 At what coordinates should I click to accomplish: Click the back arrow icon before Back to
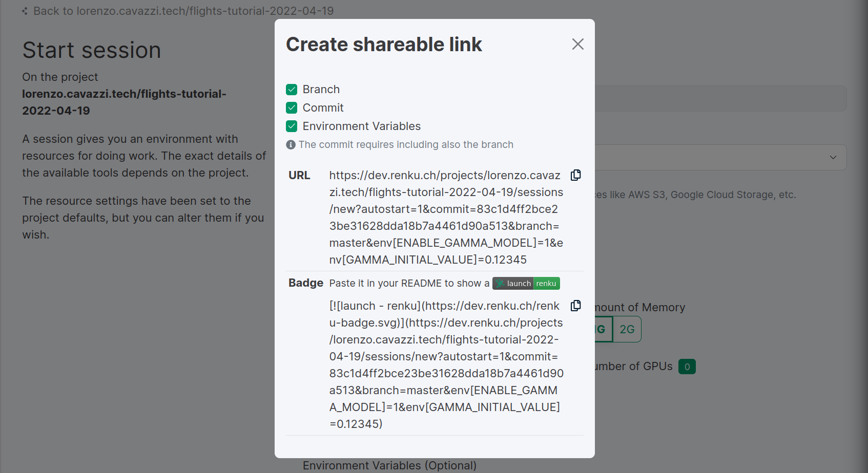coord(25,11)
